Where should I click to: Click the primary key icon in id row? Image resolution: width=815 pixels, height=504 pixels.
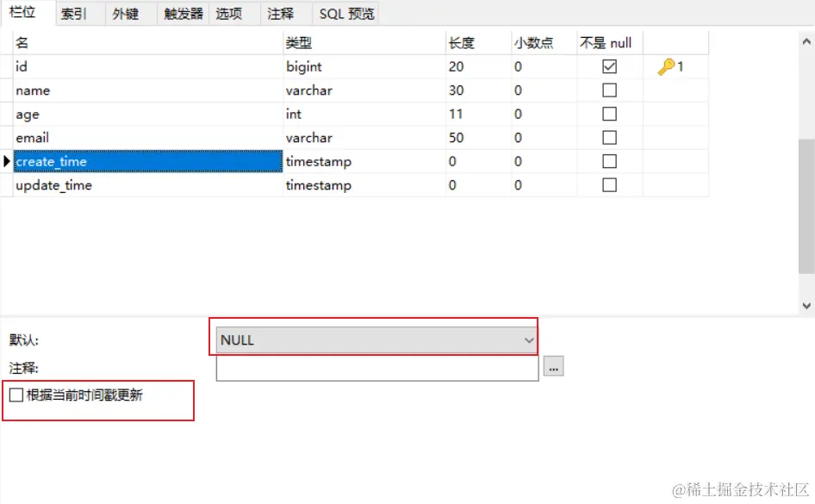(666, 66)
